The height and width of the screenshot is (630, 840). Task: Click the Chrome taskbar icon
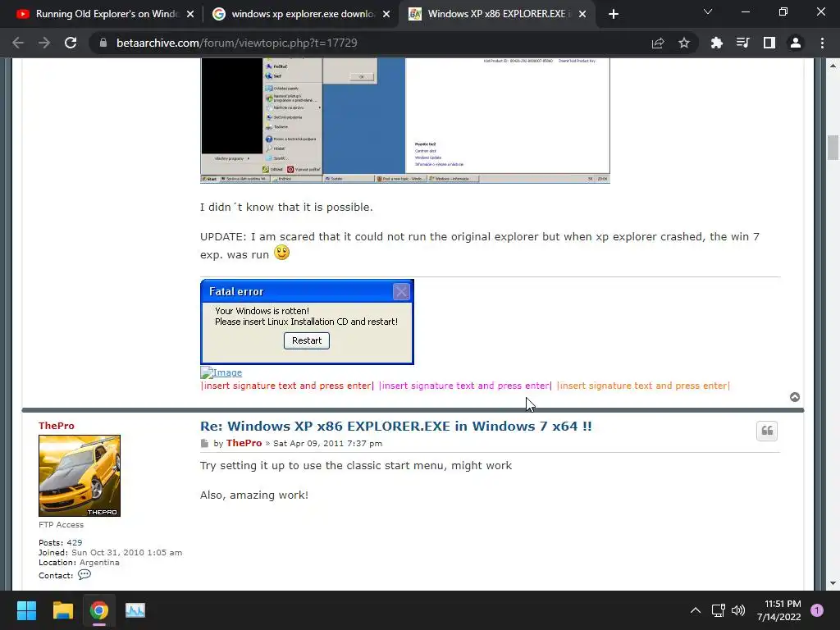click(x=98, y=610)
